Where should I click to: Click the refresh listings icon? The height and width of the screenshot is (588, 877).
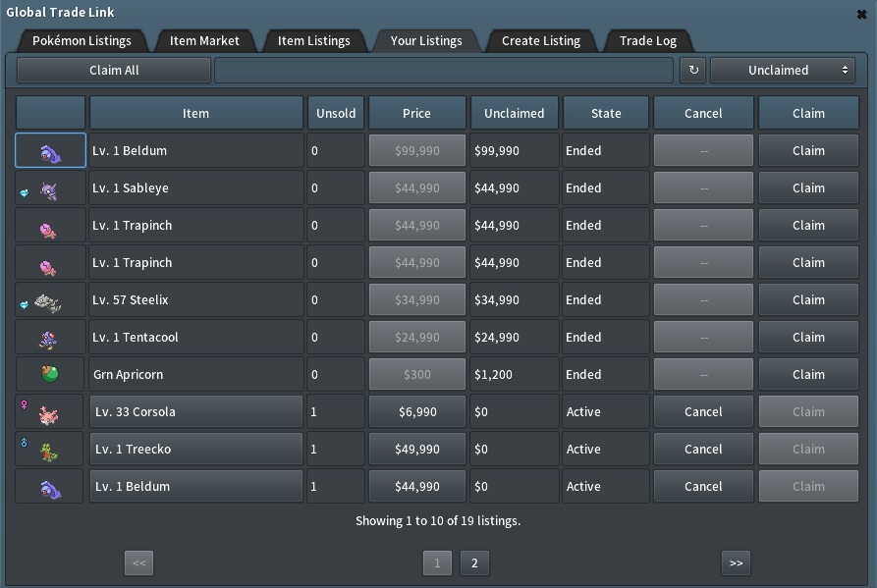693,71
